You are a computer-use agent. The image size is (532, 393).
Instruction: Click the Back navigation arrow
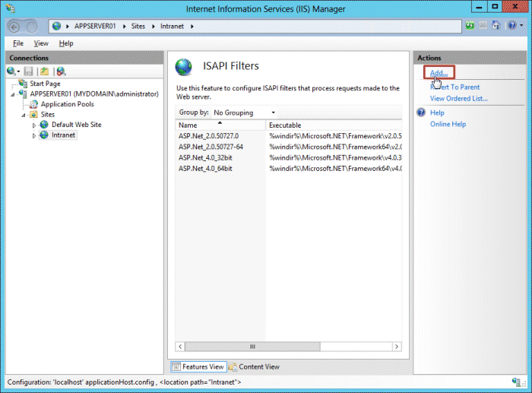pos(14,27)
